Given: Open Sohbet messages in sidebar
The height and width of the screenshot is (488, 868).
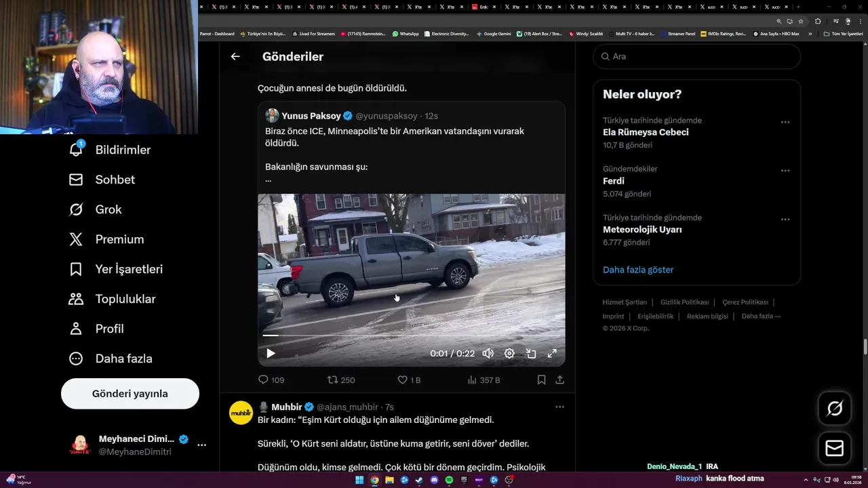Looking at the screenshot, I should (x=102, y=180).
